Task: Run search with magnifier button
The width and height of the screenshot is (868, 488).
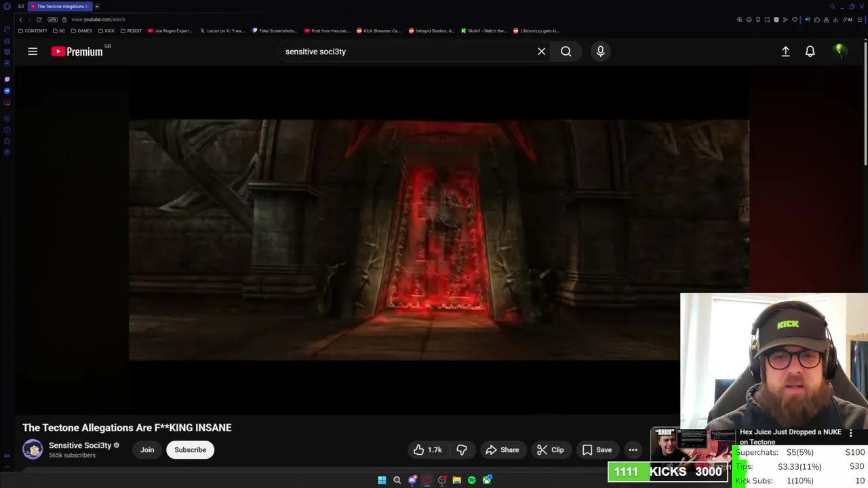Action: tap(566, 52)
